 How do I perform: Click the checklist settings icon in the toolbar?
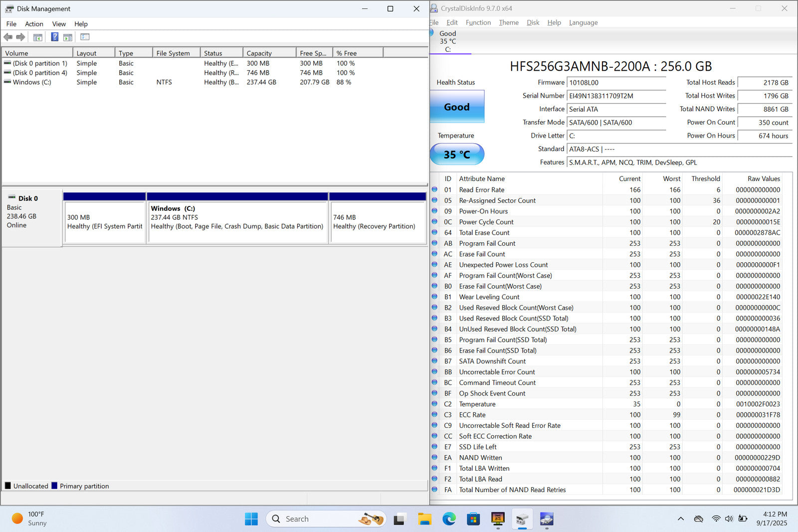[85, 37]
